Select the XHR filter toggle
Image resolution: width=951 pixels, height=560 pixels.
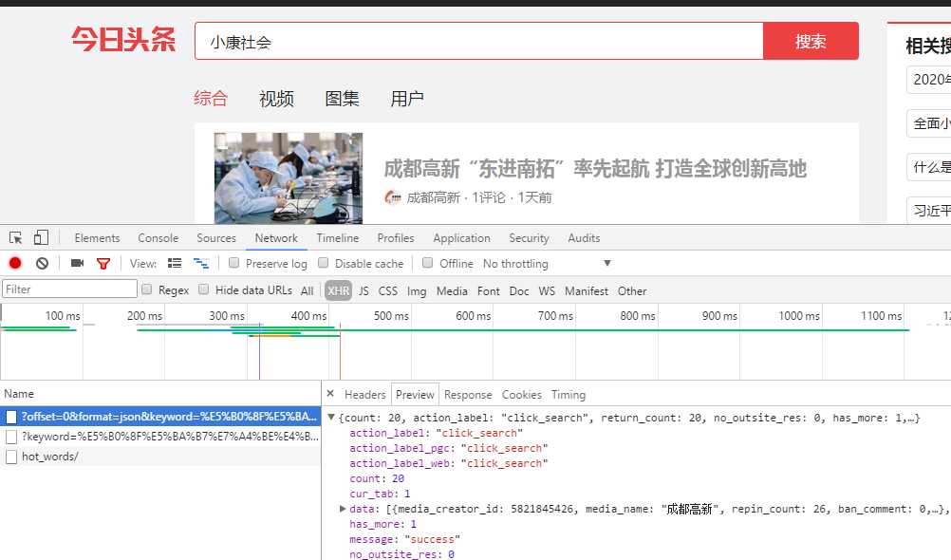[x=339, y=290]
